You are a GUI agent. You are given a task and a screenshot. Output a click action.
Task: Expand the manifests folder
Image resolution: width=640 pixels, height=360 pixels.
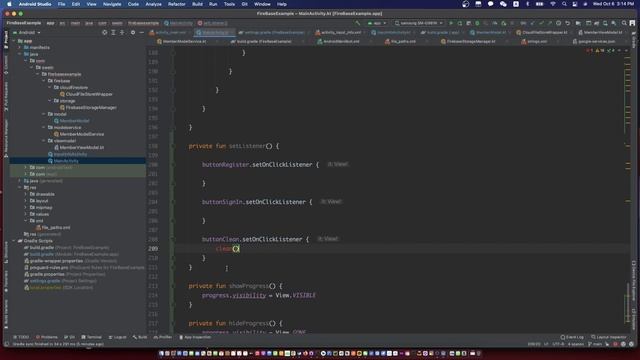[20, 47]
